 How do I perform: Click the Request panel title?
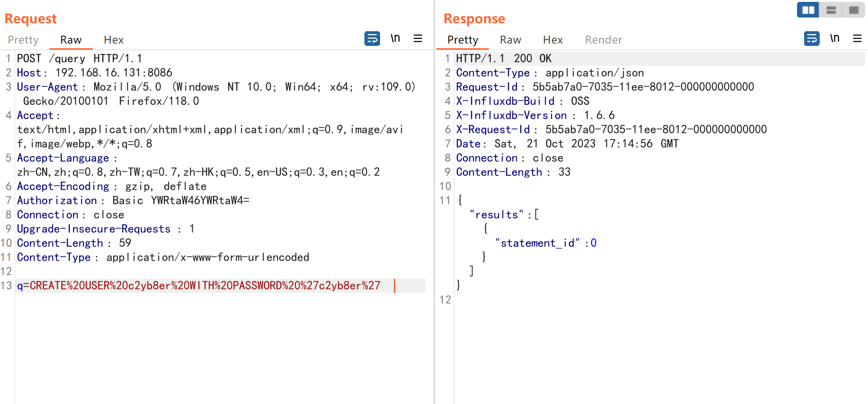pos(31,18)
